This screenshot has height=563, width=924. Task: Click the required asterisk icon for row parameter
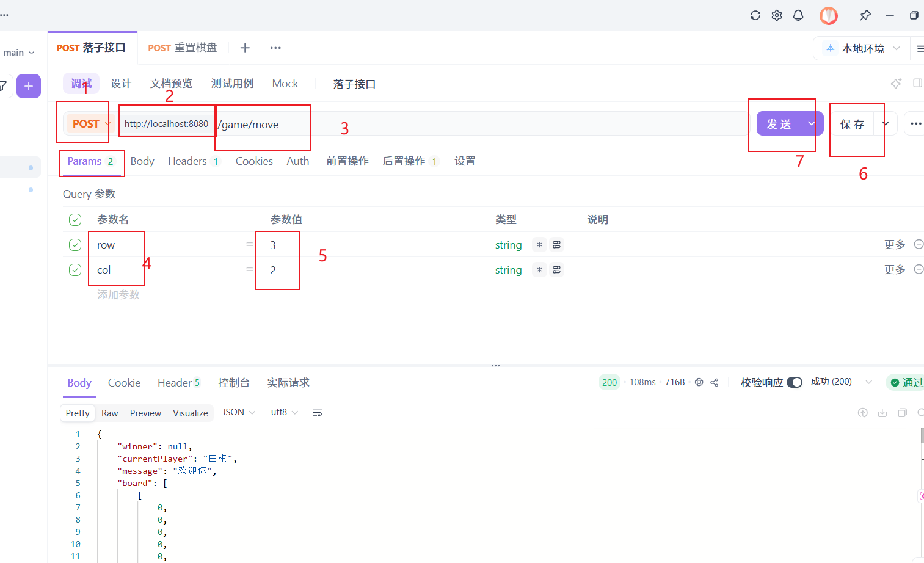pos(539,245)
